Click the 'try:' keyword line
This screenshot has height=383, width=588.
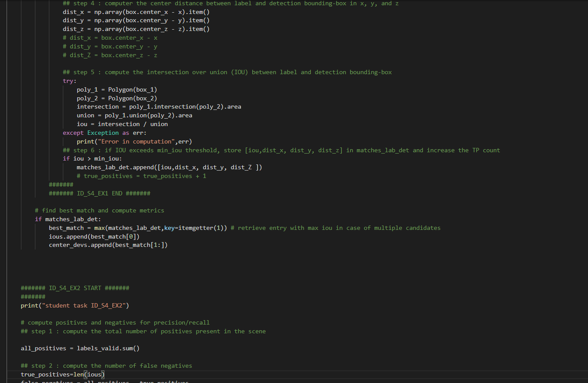[70, 81]
